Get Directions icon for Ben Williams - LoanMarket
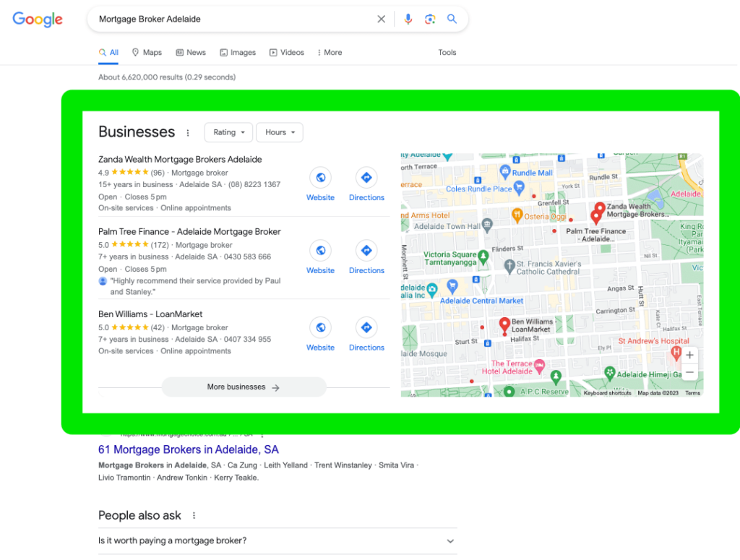The width and height of the screenshot is (740, 560). click(366, 327)
